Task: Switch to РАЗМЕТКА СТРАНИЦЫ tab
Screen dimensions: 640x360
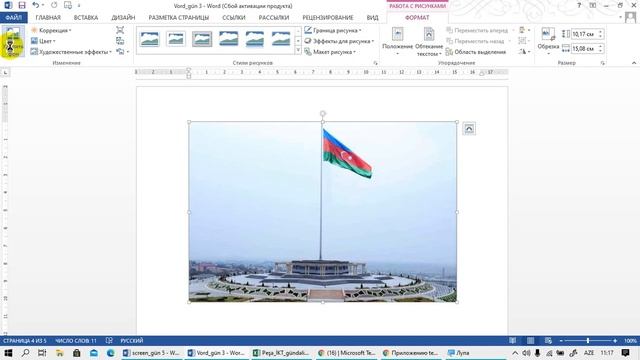Action: pyautogui.click(x=178, y=18)
